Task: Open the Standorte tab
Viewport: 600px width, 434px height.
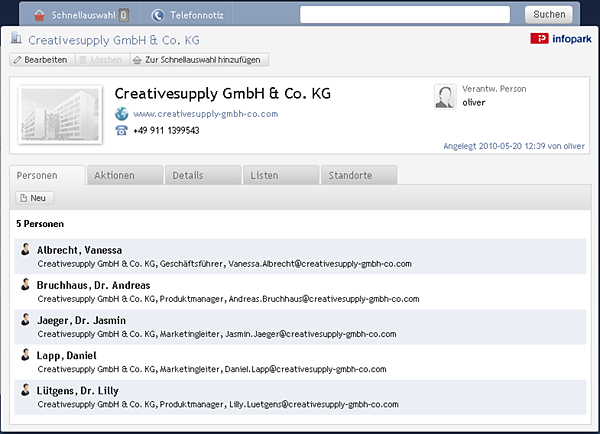Action: pos(359,175)
